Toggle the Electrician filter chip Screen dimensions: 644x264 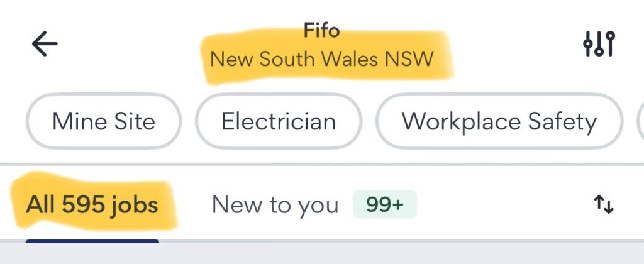pos(279,121)
